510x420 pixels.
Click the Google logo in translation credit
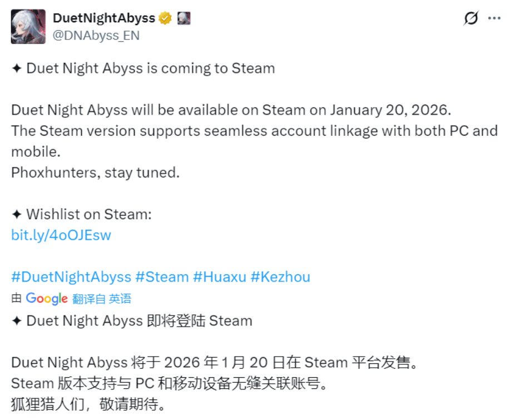pyautogui.click(x=47, y=299)
